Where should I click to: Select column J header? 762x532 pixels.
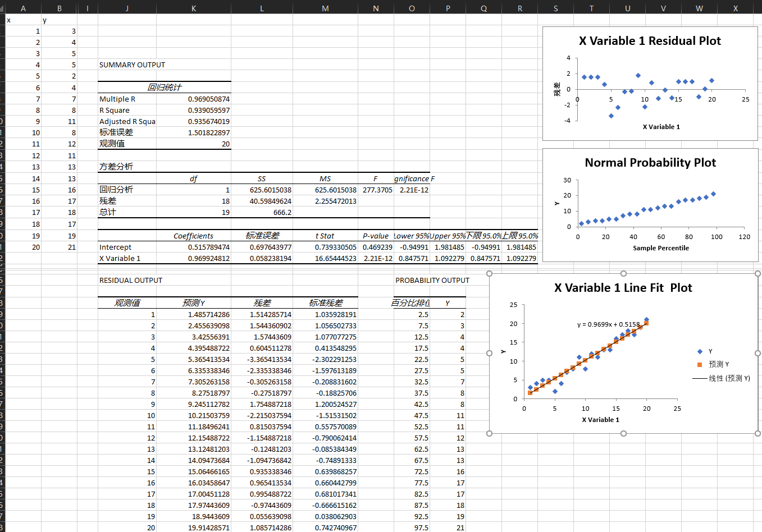[x=127, y=8]
